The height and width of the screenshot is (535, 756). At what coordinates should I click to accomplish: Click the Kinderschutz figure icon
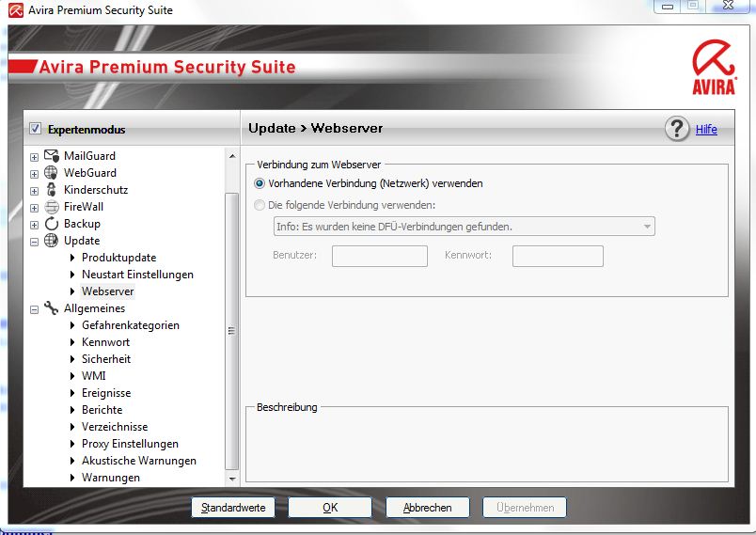(52, 190)
